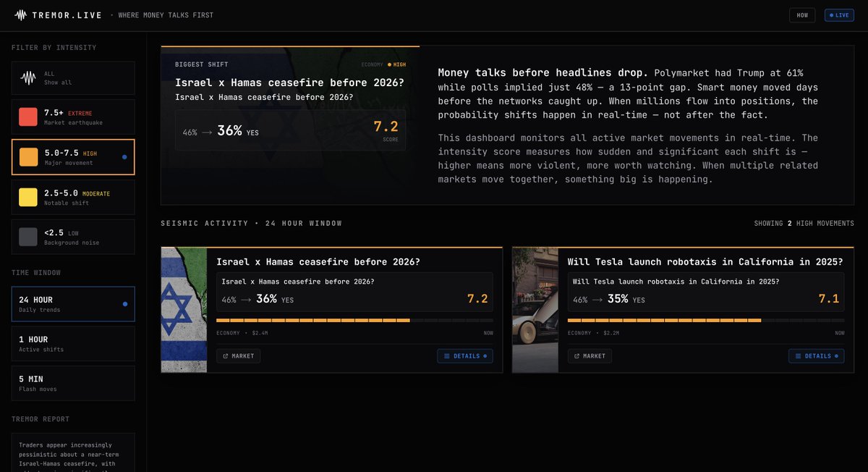
Task: Click the yellow MODERATE color swatch
Action: [x=28, y=197]
